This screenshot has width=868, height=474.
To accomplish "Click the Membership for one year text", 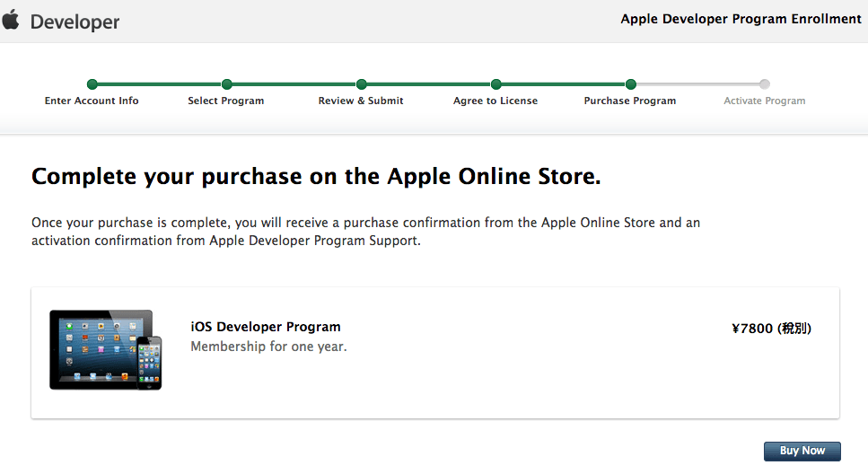I will (x=268, y=347).
